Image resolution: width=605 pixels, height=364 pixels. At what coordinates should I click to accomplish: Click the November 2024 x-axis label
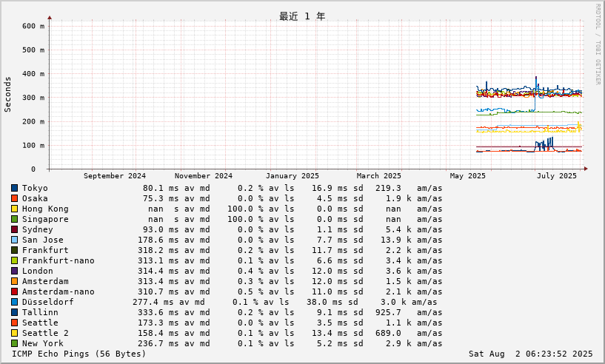[x=204, y=176]
